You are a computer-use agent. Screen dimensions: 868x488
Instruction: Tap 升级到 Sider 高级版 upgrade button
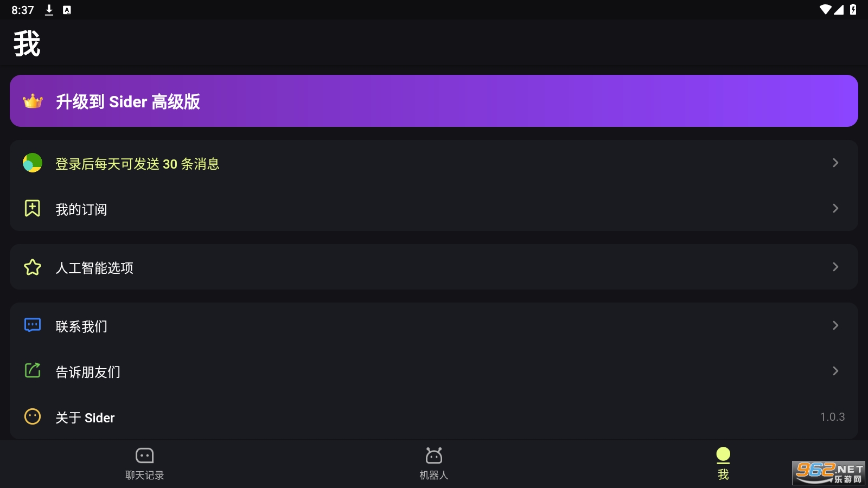click(128, 101)
